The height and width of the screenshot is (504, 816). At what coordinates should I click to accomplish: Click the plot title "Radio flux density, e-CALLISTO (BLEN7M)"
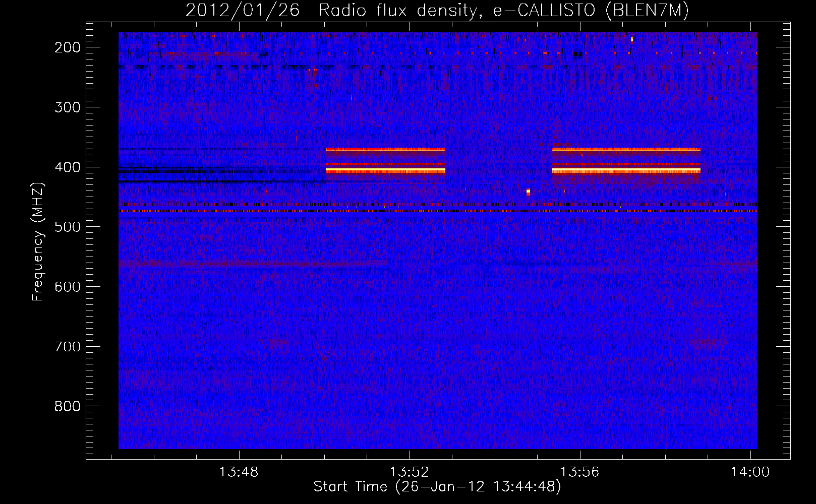point(503,10)
